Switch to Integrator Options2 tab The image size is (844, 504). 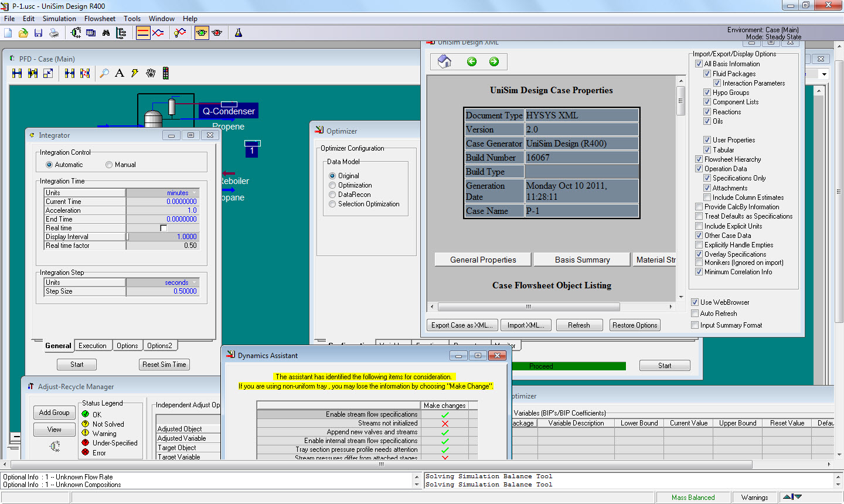point(159,346)
